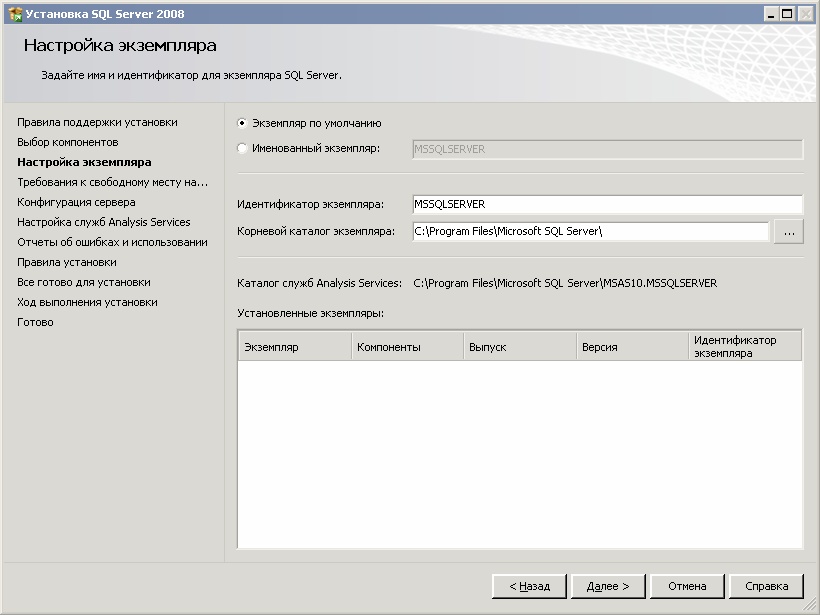Choose the named instance radio option
The width and height of the screenshot is (820, 615).
tap(242, 149)
